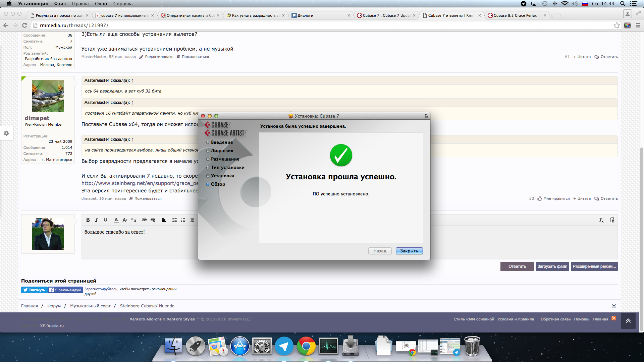Toggle italic formatting in reply editor

pos(97,220)
